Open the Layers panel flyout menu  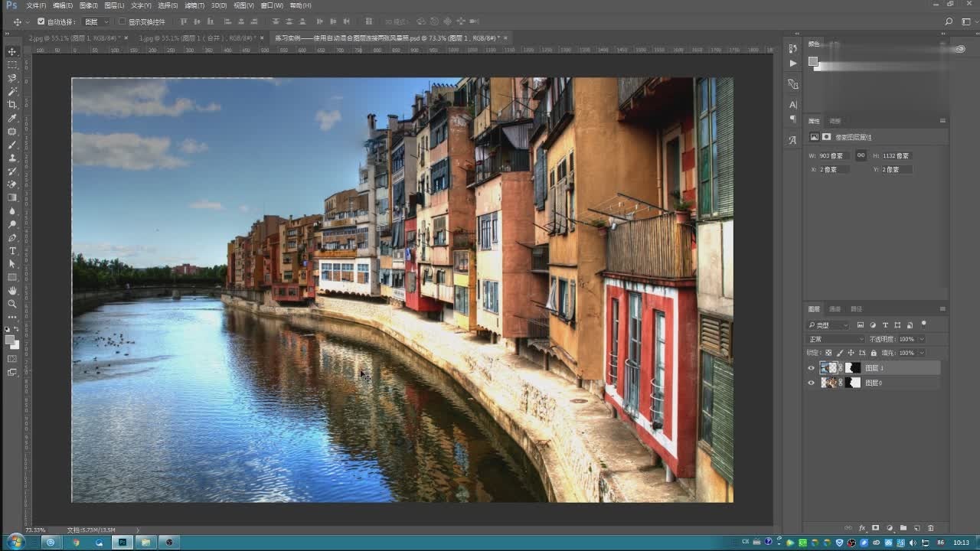[942, 308]
